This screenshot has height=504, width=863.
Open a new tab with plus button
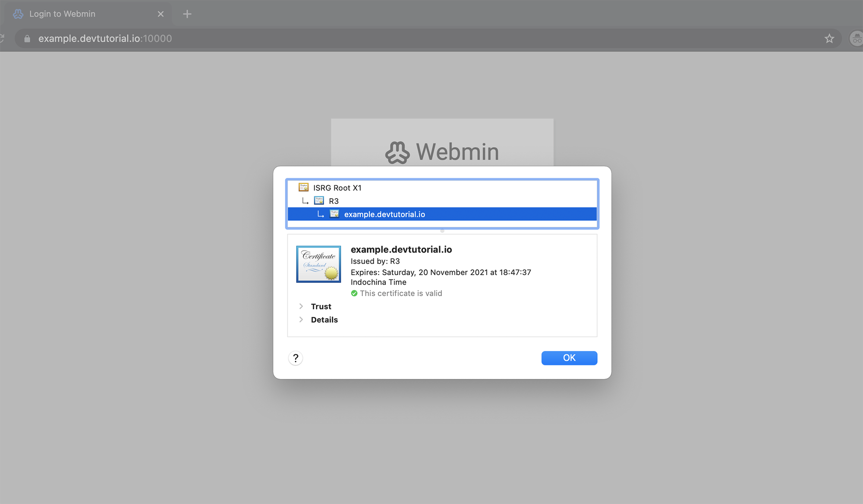[187, 14]
